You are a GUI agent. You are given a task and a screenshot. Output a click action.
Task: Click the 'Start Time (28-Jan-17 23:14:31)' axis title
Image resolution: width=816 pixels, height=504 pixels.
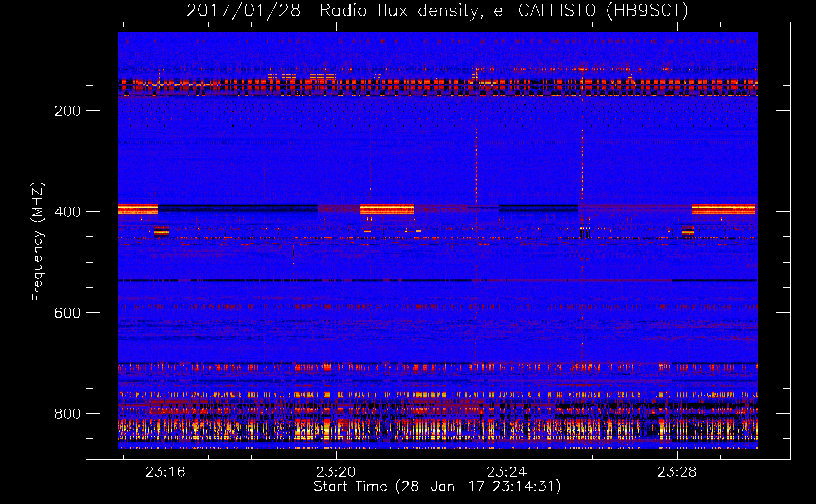tap(437, 487)
